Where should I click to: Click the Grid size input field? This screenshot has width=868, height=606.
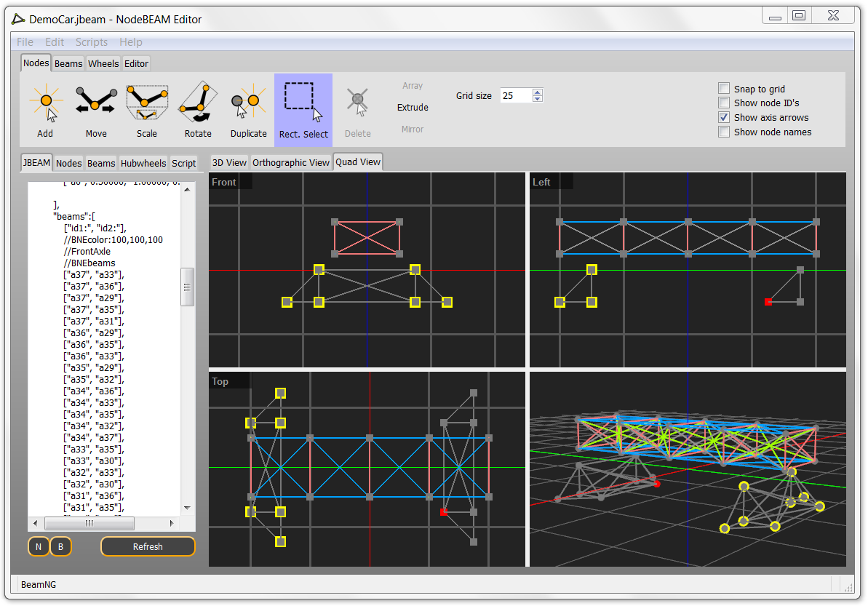tap(516, 95)
